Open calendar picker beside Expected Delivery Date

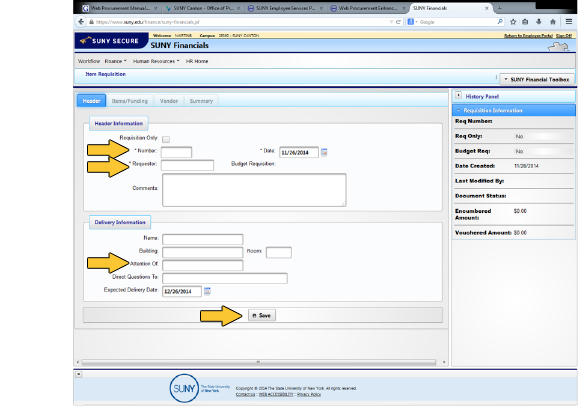pyautogui.click(x=207, y=291)
